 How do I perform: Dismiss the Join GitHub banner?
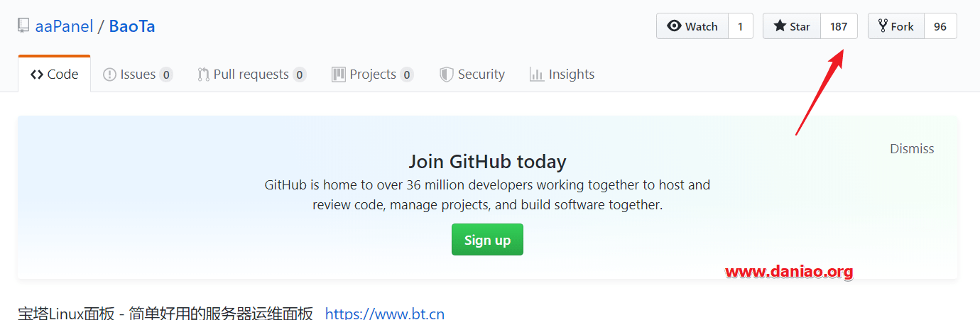pyautogui.click(x=912, y=149)
